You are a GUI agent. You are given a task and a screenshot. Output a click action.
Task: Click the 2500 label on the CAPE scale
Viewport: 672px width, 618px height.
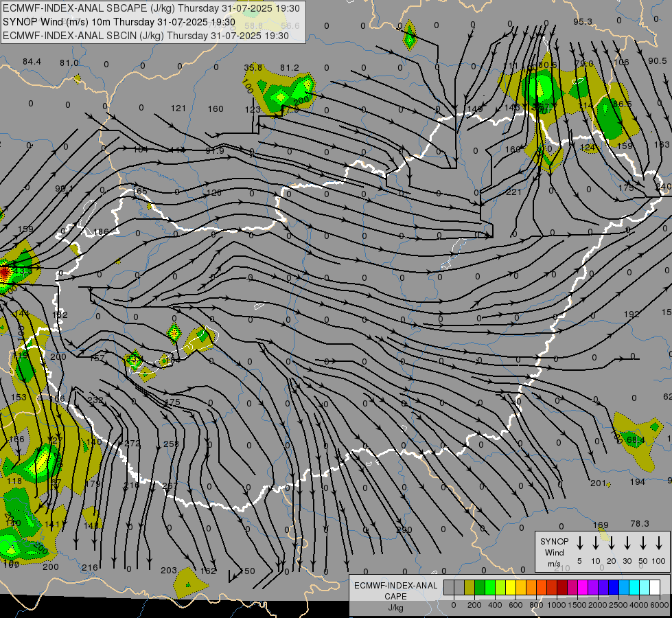pyautogui.click(x=618, y=605)
